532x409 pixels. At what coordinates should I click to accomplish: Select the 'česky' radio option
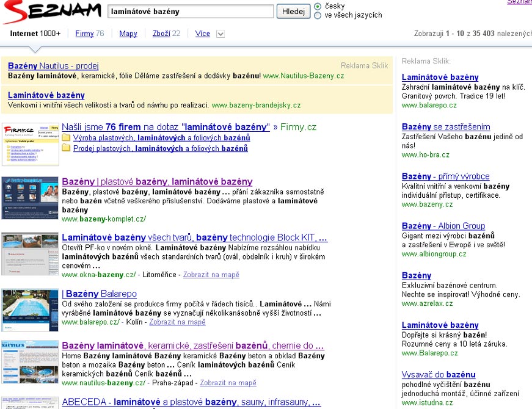coord(318,6)
